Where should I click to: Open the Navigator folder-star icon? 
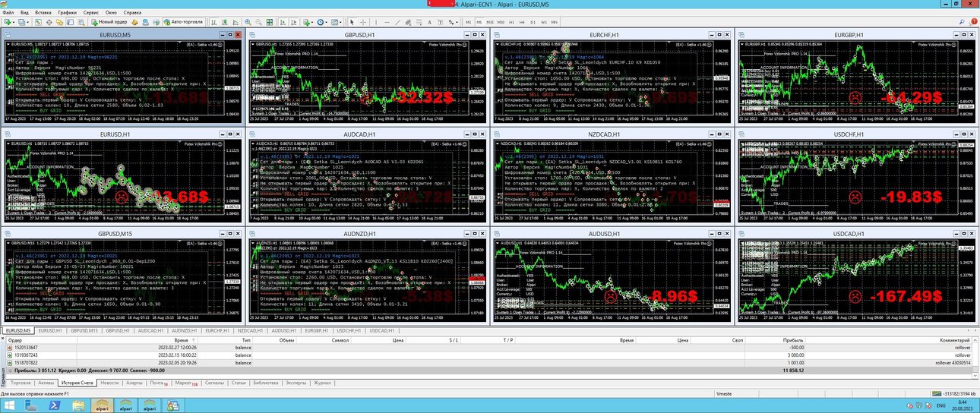[x=59, y=22]
